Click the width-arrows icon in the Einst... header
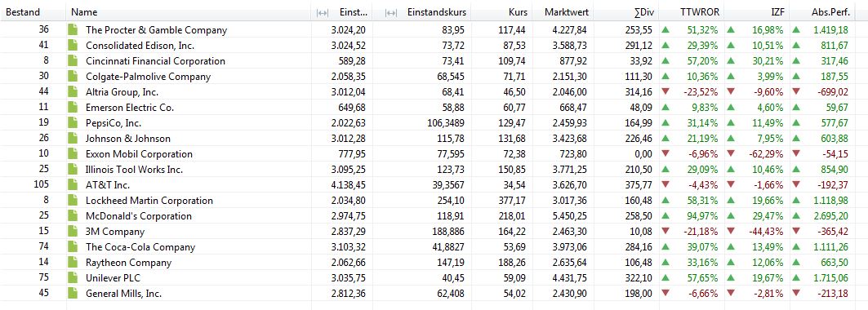Viewport: 868px width, 310px height. coord(323,12)
